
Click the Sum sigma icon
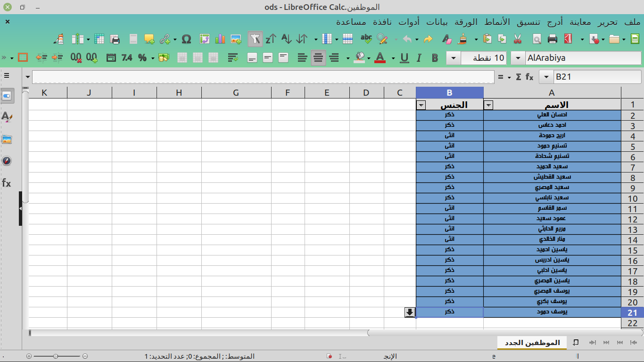point(519,77)
